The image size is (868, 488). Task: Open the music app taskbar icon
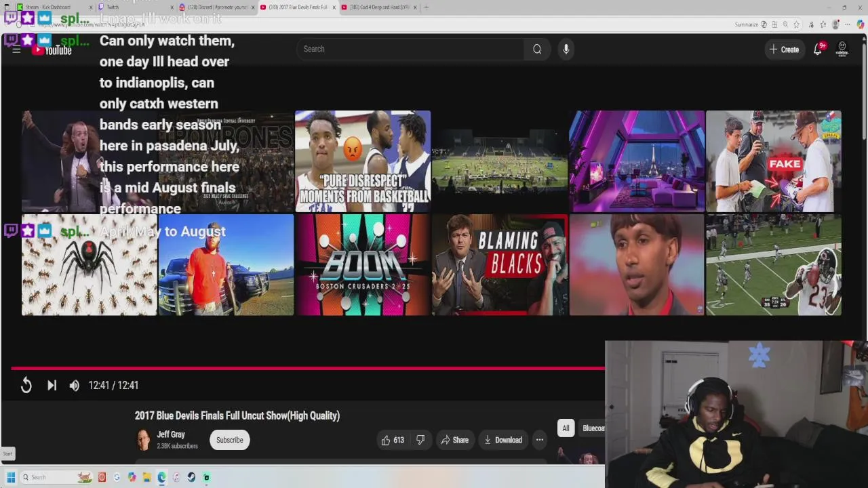coord(176,477)
